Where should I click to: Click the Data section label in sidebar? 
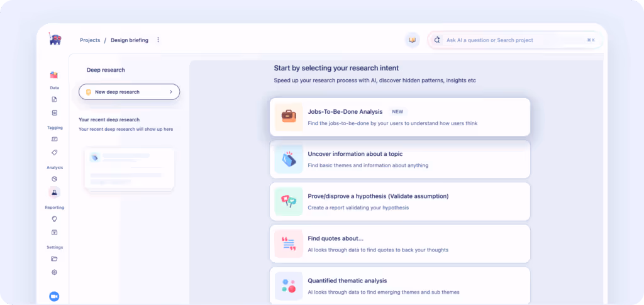[x=55, y=88]
